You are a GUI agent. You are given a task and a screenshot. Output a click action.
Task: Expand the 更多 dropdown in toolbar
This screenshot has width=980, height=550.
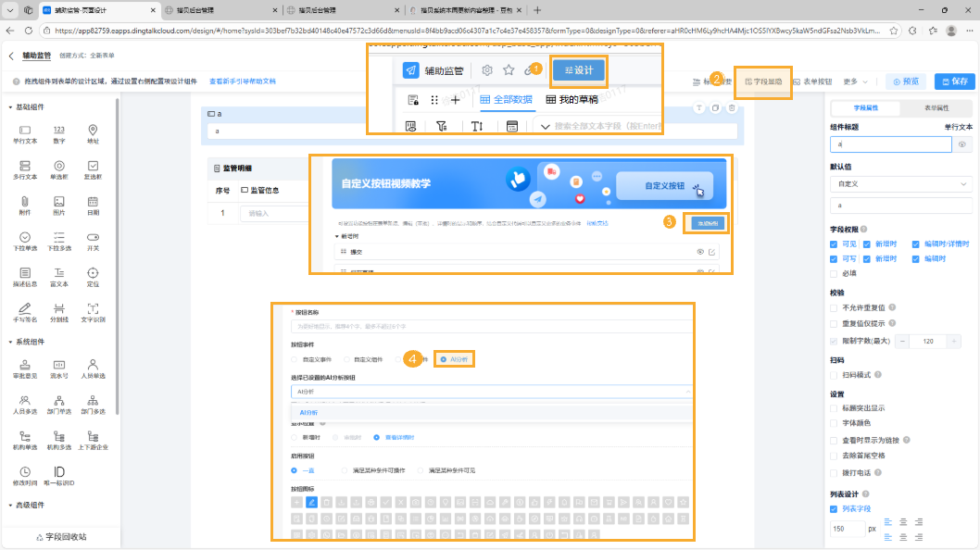click(855, 81)
